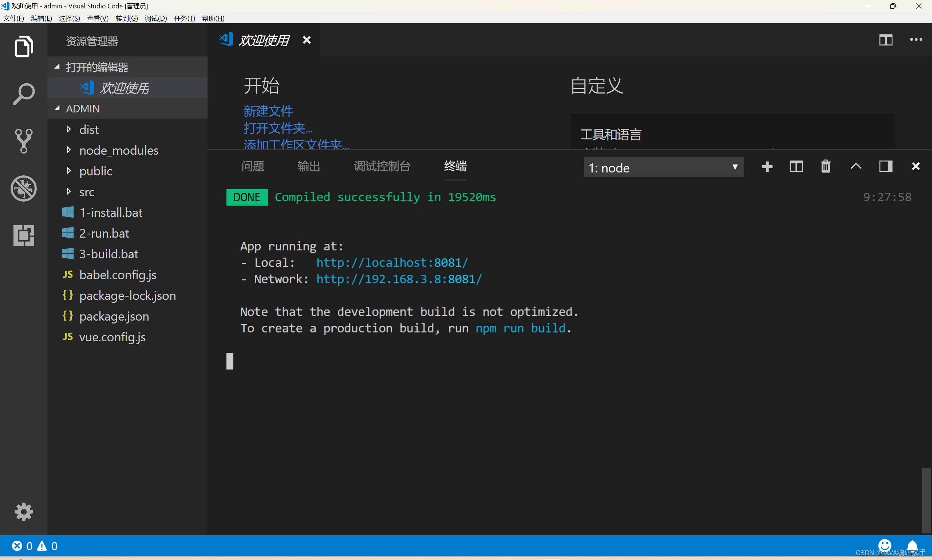Kill the terminal with trash icon
Screen dimensions: 932x560
(826, 166)
